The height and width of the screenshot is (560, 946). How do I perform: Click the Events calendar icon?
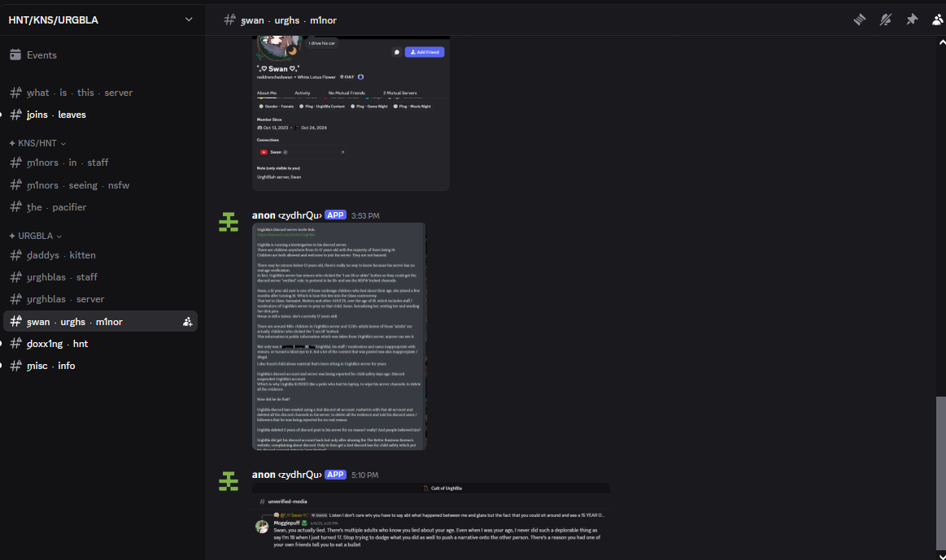(x=15, y=54)
